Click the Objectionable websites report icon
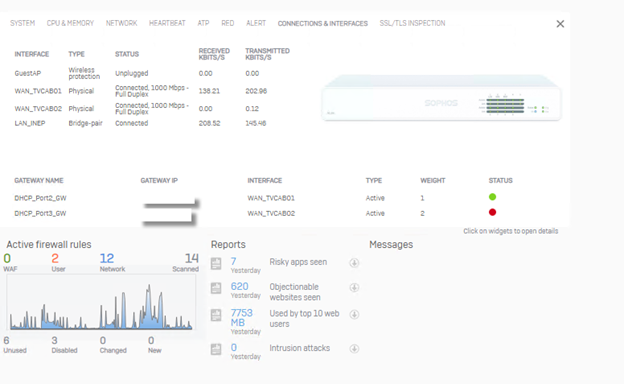Screen dimensions: 624x384 click(216, 288)
